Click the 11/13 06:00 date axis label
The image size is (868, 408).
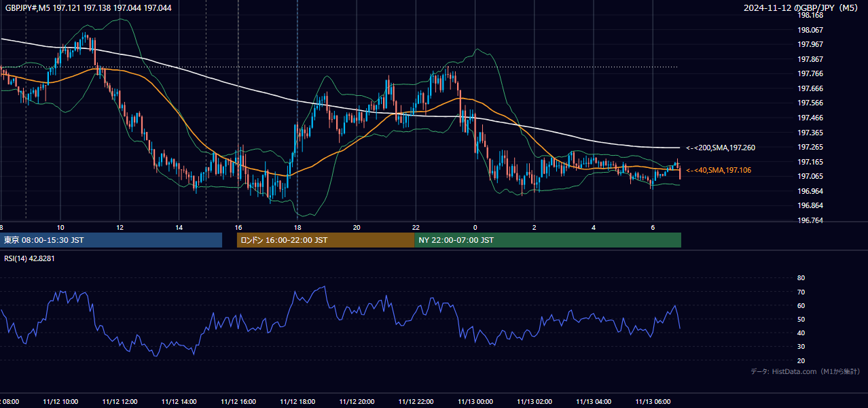(653, 402)
